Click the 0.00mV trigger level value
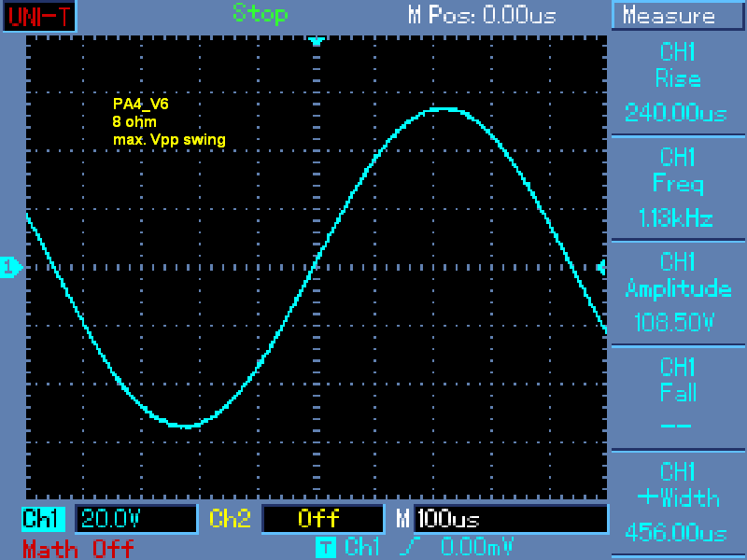This screenshot has height=560, width=747. click(x=477, y=547)
